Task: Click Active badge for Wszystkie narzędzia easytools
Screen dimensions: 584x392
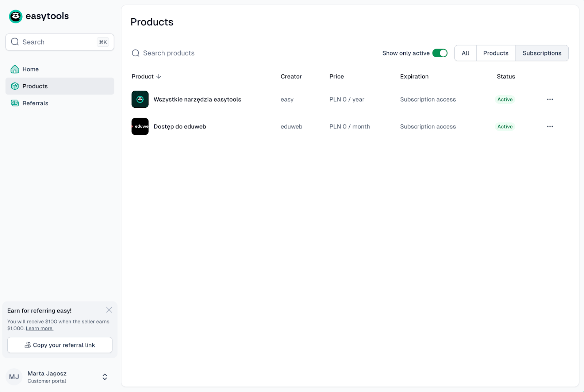Action: (505, 99)
